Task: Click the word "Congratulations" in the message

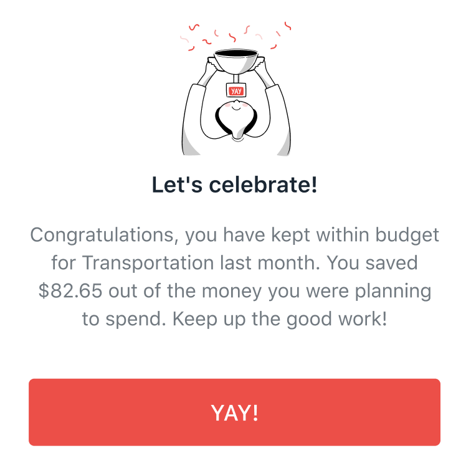Action: pos(102,236)
